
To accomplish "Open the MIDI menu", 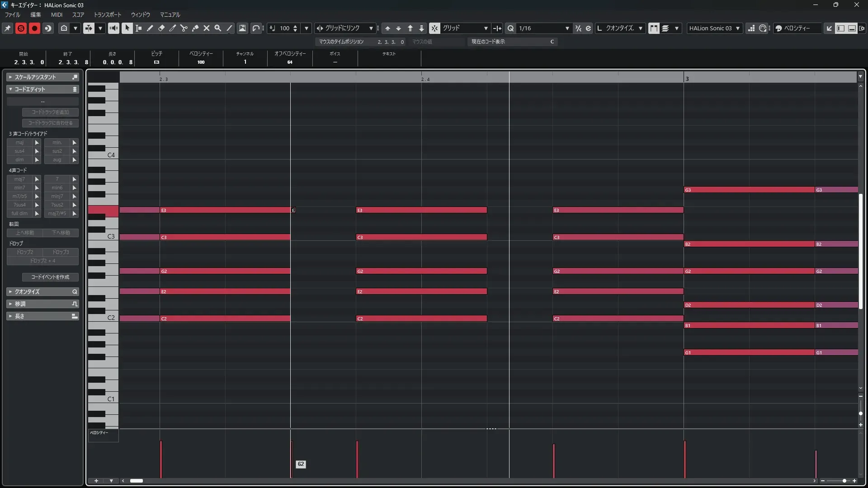I will [57, 14].
